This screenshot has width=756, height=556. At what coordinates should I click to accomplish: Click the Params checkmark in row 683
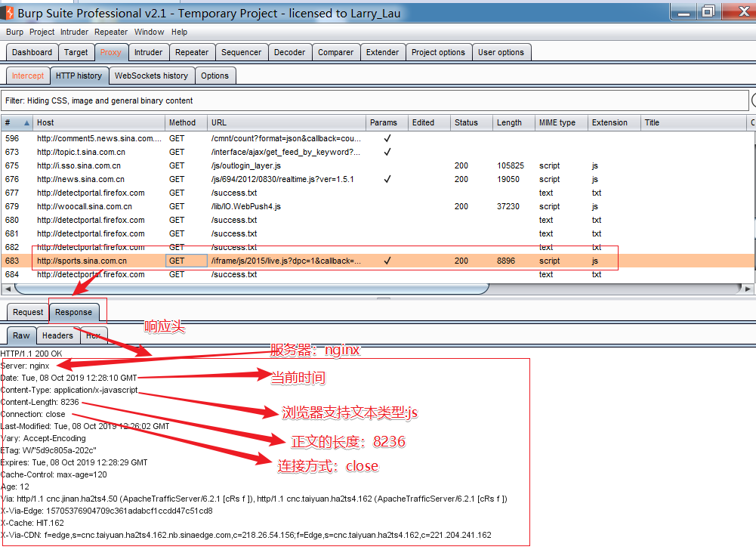tap(387, 261)
